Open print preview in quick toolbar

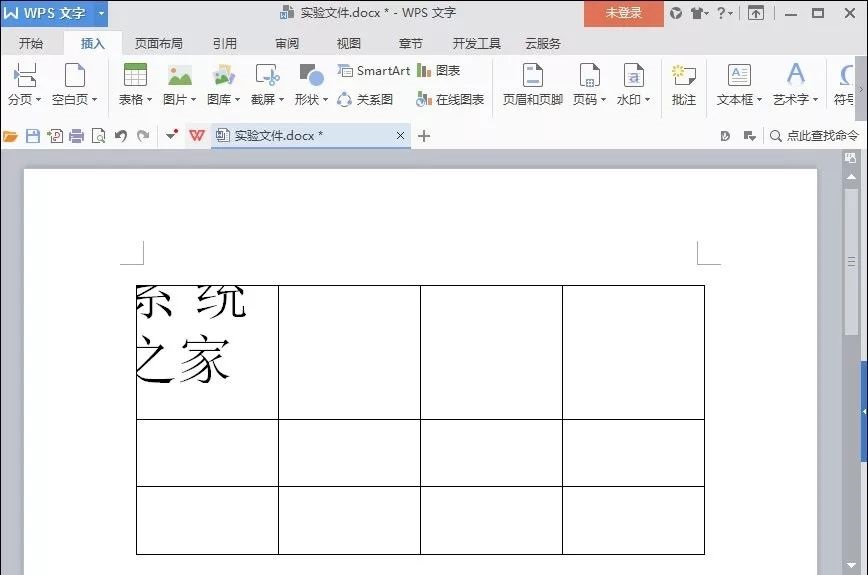click(x=99, y=136)
